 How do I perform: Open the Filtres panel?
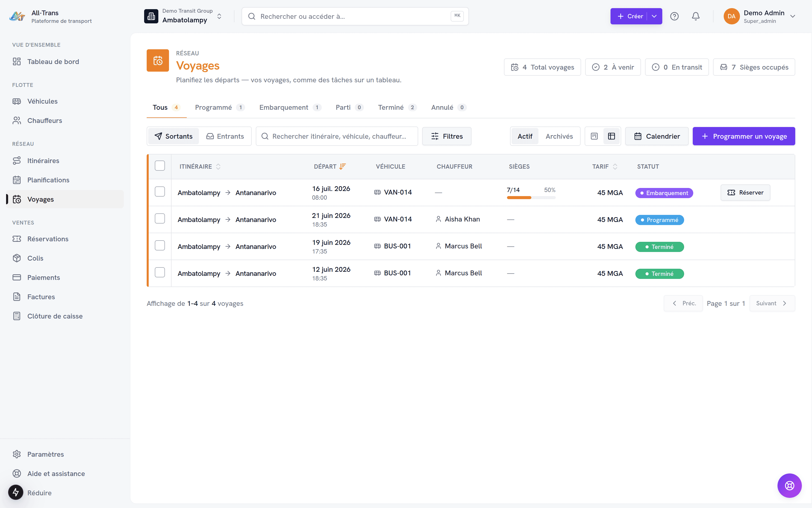[x=447, y=136]
